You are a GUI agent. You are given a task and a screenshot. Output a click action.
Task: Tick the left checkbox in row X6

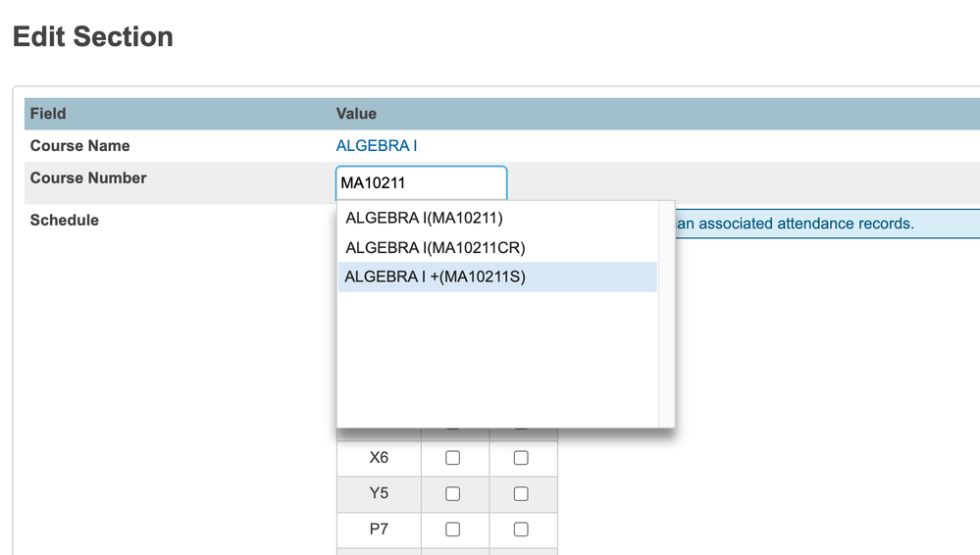click(452, 458)
